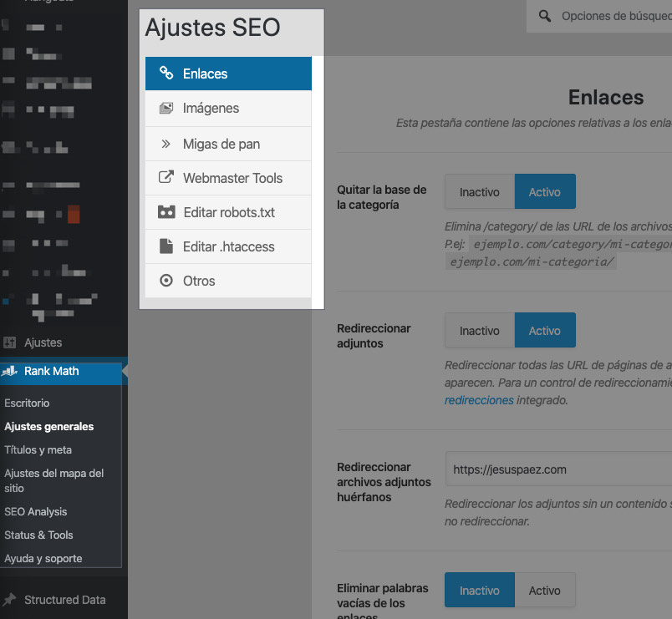
Task: Disable Redireccionar adjuntos
Action: [479, 330]
